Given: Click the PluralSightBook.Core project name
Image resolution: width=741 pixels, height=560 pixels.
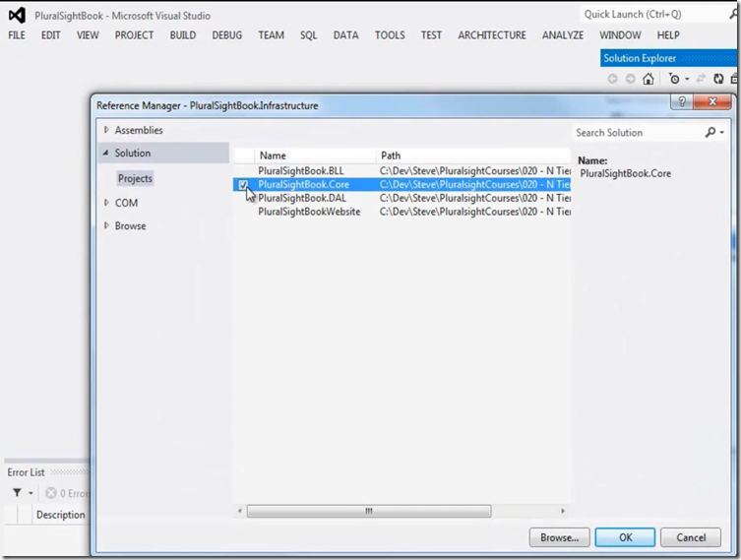Looking at the screenshot, I should (x=303, y=184).
